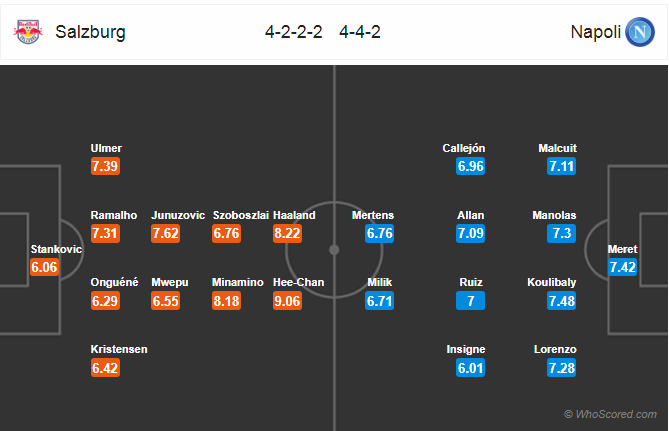The image size is (669, 431).
Task: Open the Napoli team name link
Action: coord(596,32)
